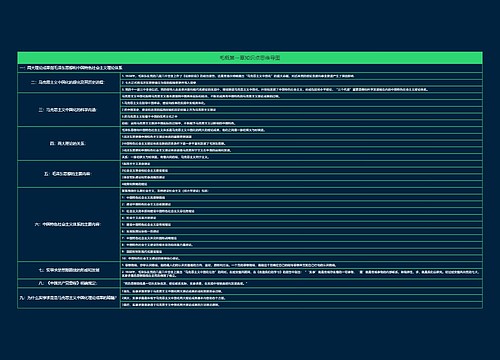Click first numbered item beside section 五
This screenshot has width=500, height=360.
tap(301, 164)
